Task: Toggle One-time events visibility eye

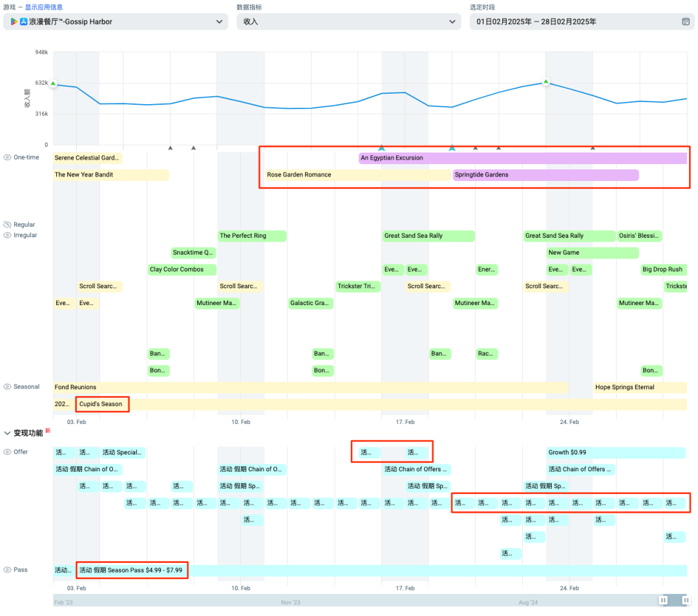Action: (x=7, y=158)
